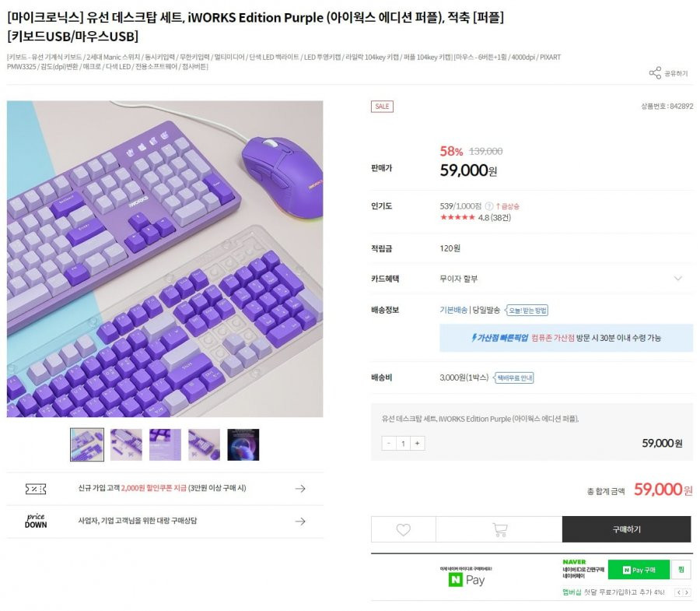Click the quantity input field
Viewport: 700px width, 611px height.
(x=403, y=443)
